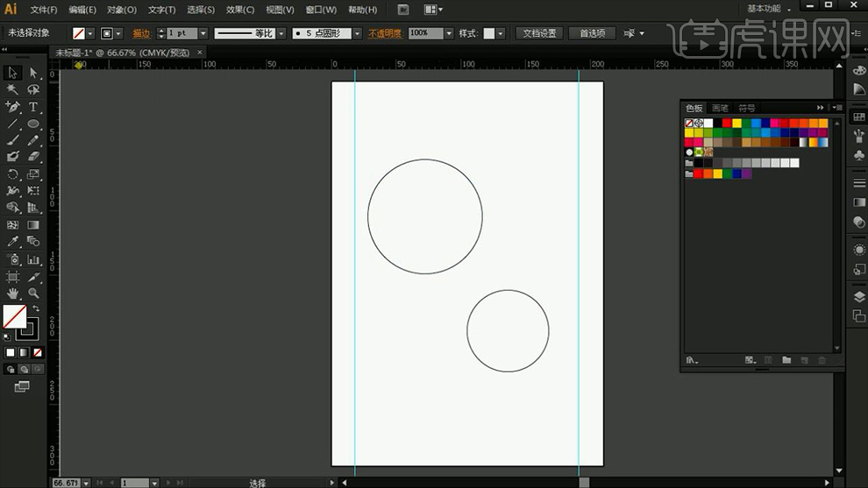Image resolution: width=868 pixels, height=488 pixels.
Task: Select the Ellipse shape tool
Action: coord(33,124)
